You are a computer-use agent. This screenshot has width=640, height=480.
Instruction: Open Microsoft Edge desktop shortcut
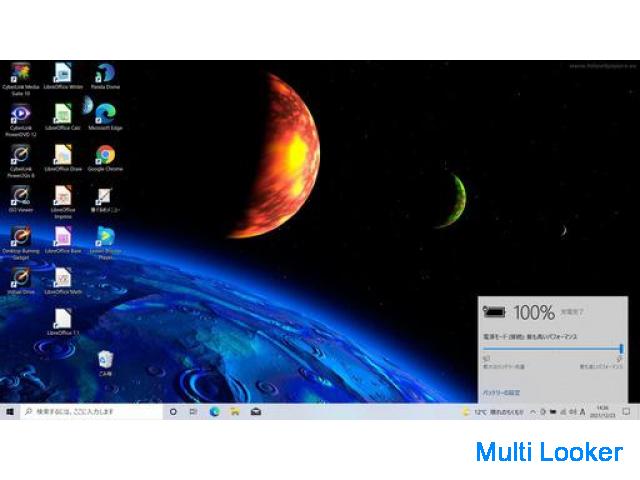coord(104,113)
